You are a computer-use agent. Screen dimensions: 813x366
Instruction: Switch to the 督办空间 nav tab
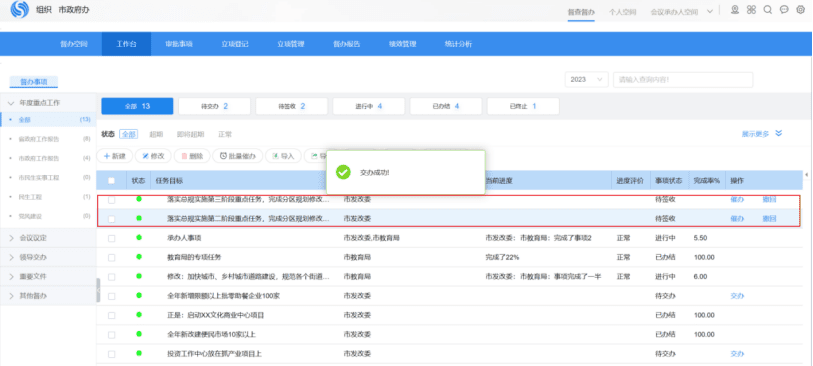pyautogui.click(x=74, y=44)
